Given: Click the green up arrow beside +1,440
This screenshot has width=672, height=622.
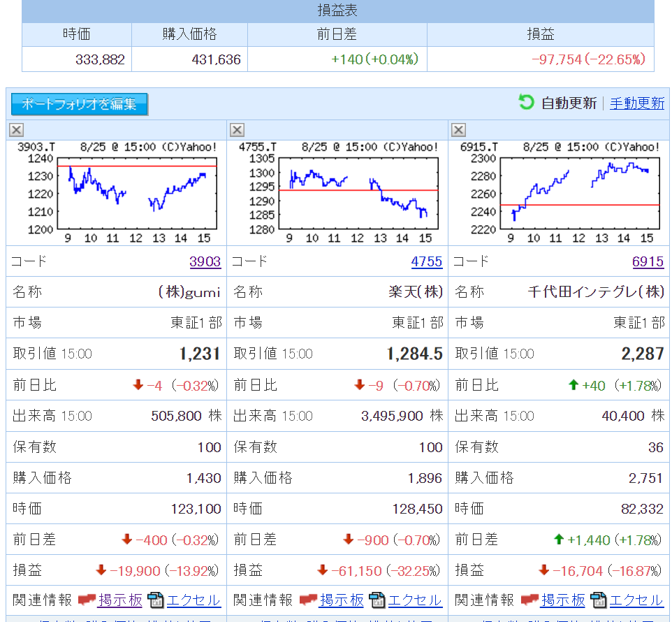Looking at the screenshot, I should 559,540.
